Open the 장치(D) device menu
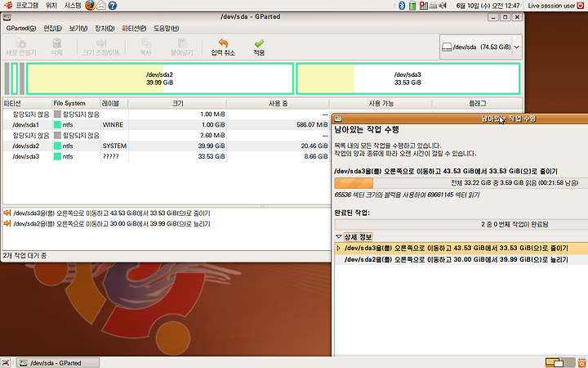Image resolution: width=588 pixels, height=368 pixels. click(x=105, y=29)
